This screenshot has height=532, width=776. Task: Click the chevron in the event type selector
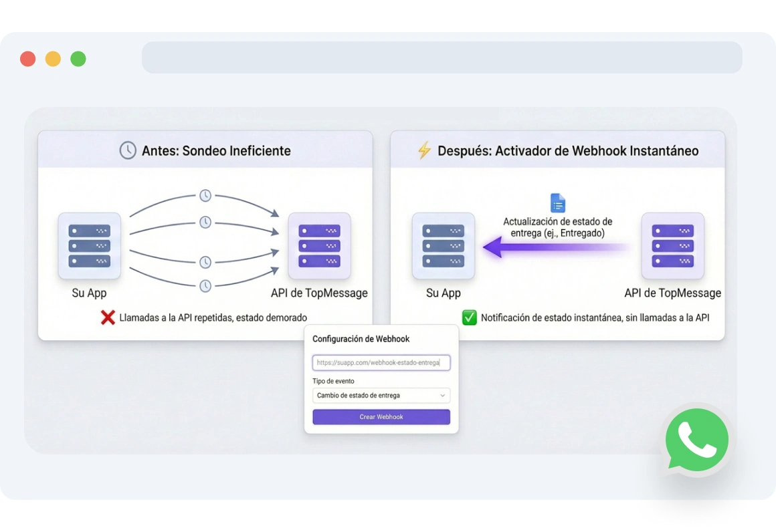[x=442, y=395]
